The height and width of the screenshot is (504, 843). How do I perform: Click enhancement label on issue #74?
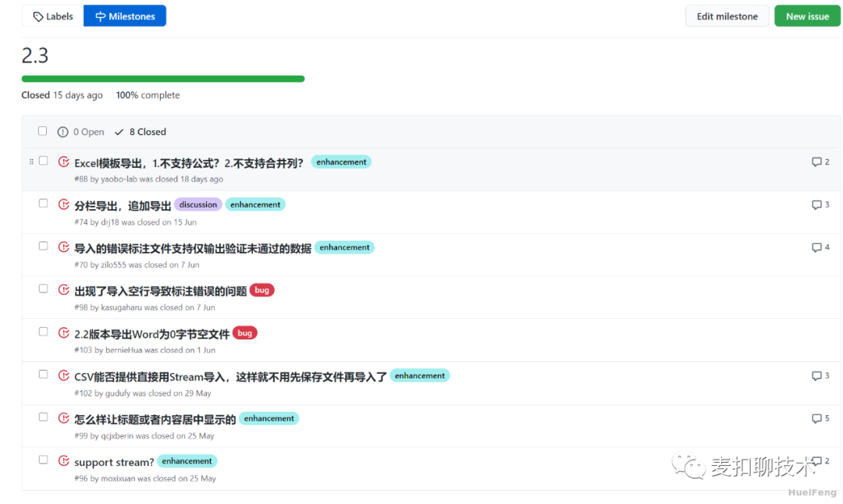point(255,204)
